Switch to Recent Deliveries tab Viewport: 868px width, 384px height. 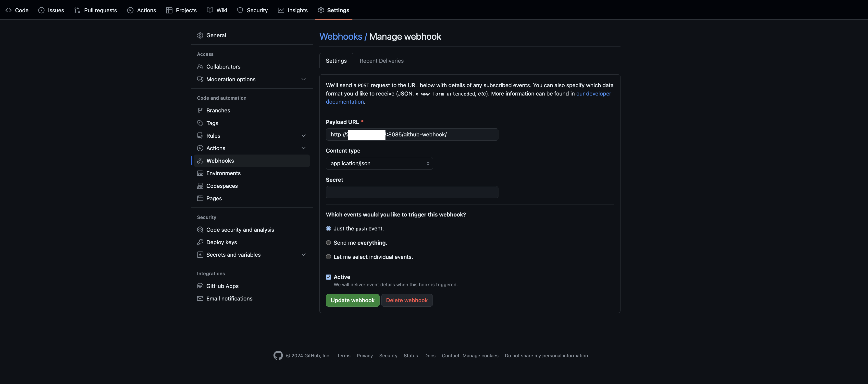point(381,61)
